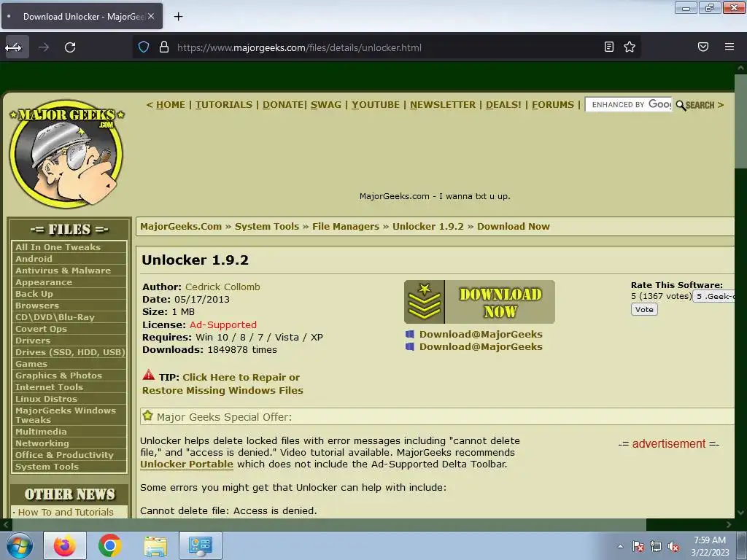The image size is (747, 560).
Task: Open All In One Tweaks category
Action: coord(58,247)
